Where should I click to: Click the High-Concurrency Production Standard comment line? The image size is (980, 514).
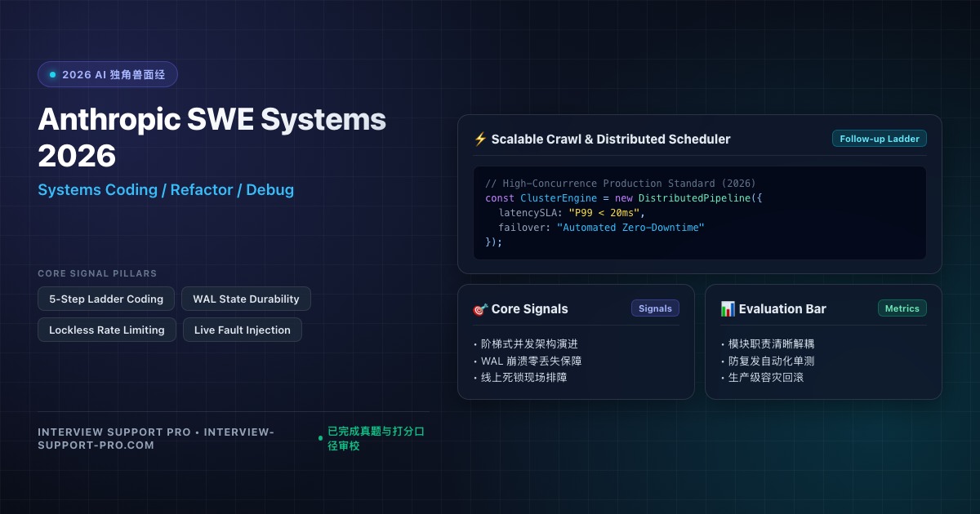(621, 183)
